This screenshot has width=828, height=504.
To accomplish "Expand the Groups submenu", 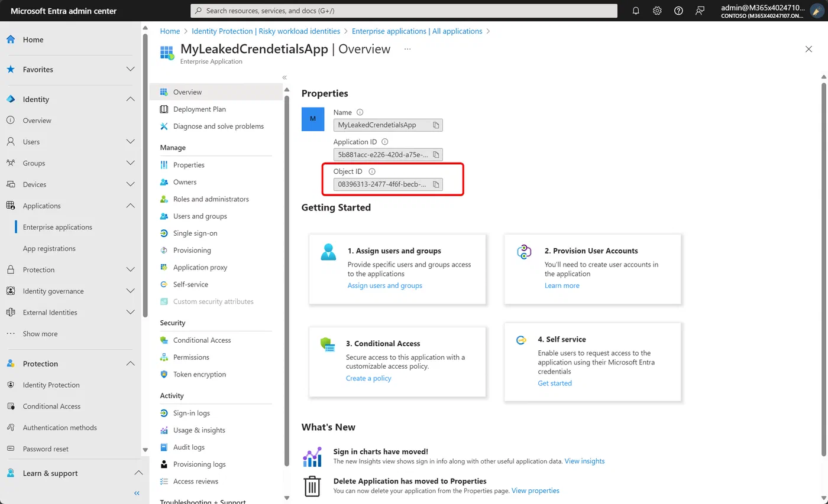I will [131, 163].
